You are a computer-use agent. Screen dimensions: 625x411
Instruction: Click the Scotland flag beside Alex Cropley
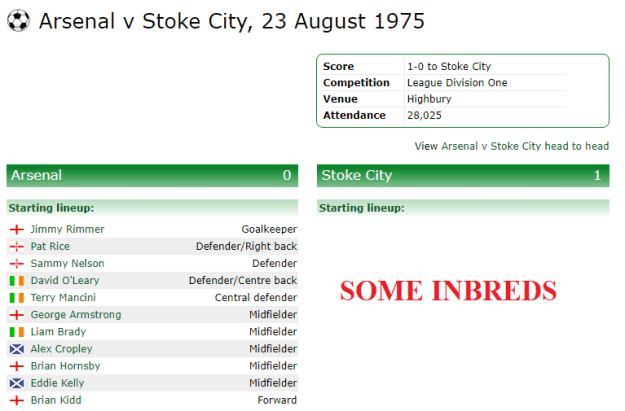tap(16, 349)
